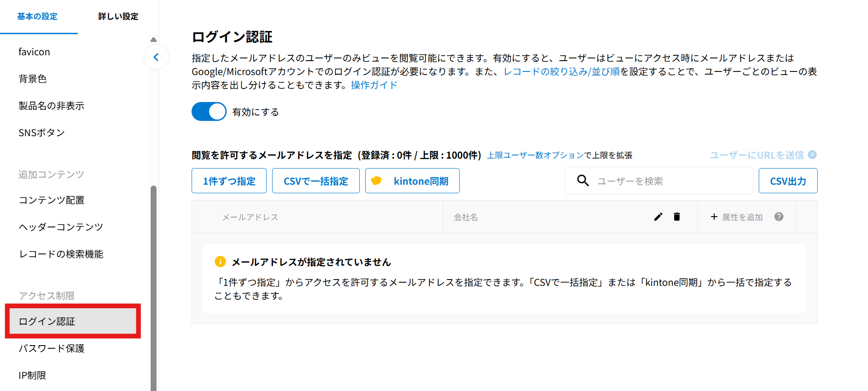Click the CSV出力 button
The width and height of the screenshot is (868, 391).
point(787,181)
